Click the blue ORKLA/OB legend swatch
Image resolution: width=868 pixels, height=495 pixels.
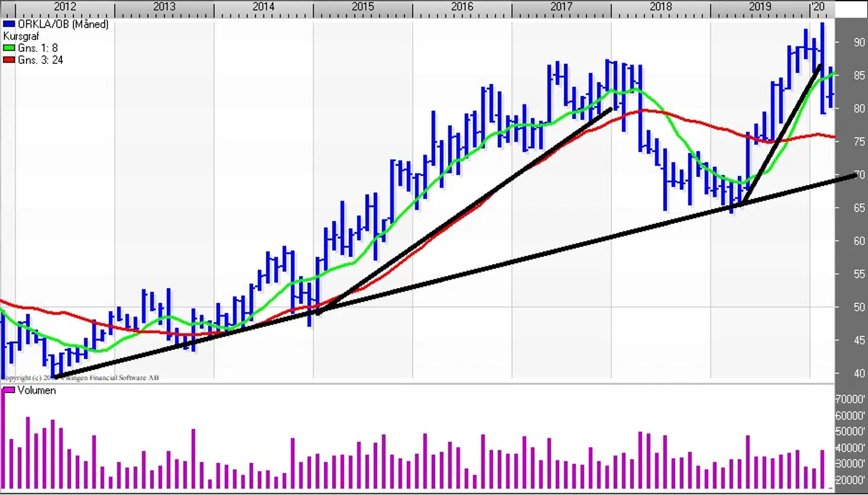pyautogui.click(x=9, y=25)
